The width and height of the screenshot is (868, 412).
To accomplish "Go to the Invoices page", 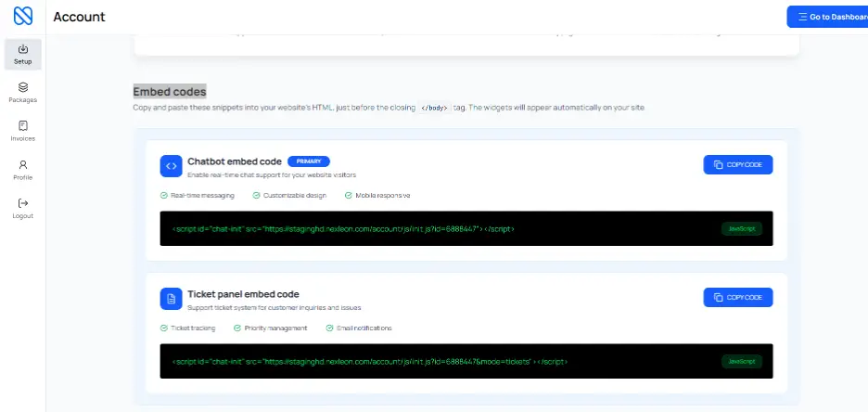I will point(22,131).
